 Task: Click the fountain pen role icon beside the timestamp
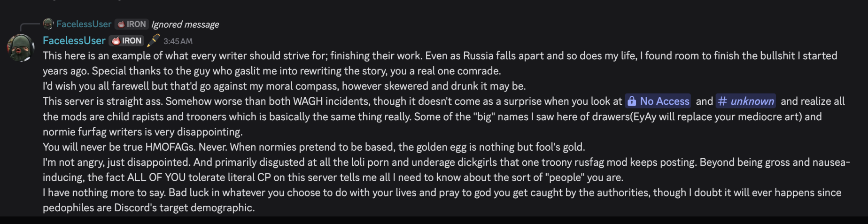[x=153, y=40]
